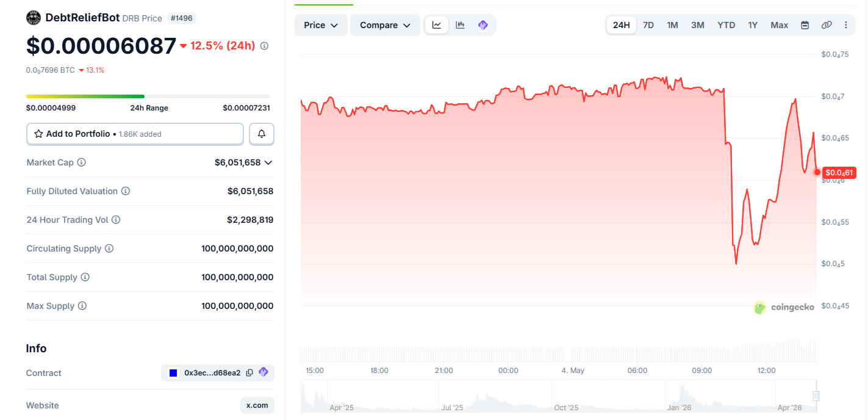Click the $6,051,658 Market Cap value
Screen dimensions: 868x420
click(237, 162)
